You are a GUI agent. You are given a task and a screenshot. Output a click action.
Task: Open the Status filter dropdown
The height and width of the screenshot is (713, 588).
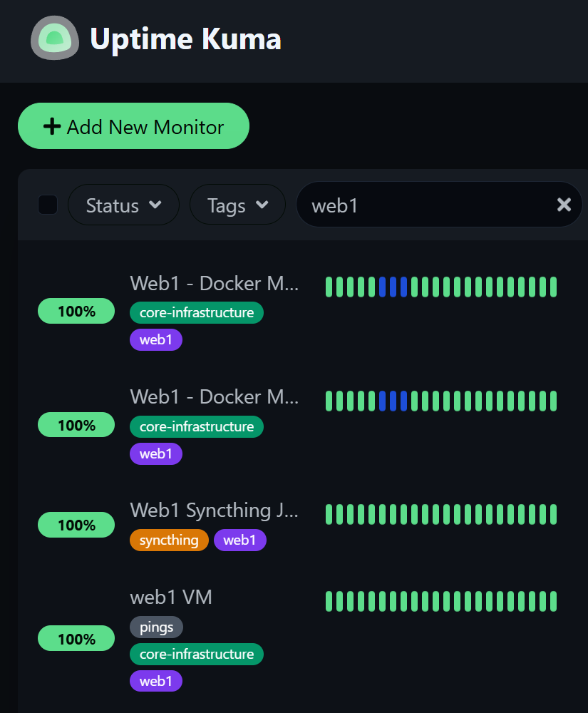tap(123, 205)
